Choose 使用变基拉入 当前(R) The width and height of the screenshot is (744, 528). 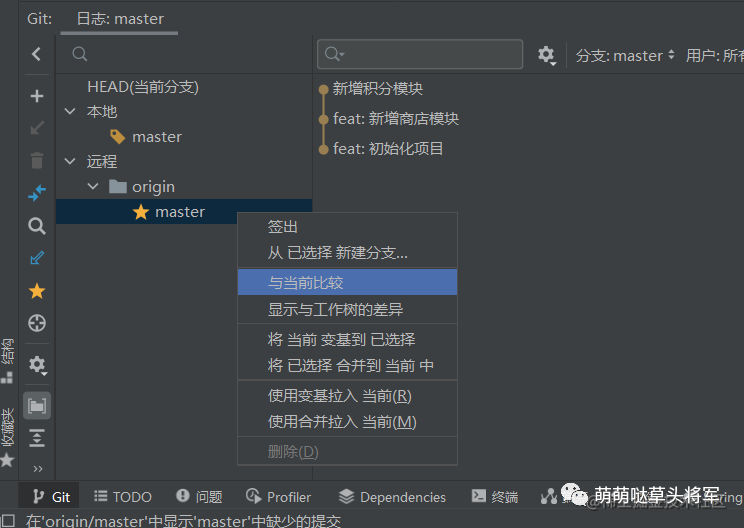click(347, 395)
